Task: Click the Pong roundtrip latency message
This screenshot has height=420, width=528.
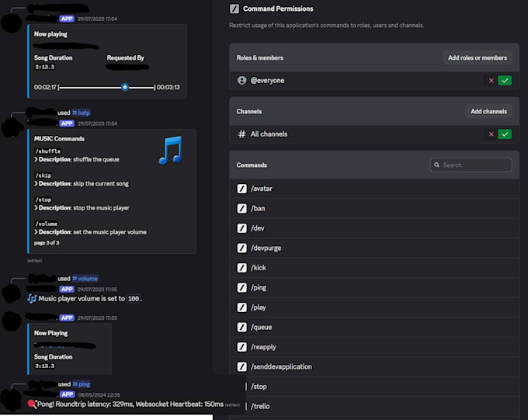Action: [x=130, y=404]
